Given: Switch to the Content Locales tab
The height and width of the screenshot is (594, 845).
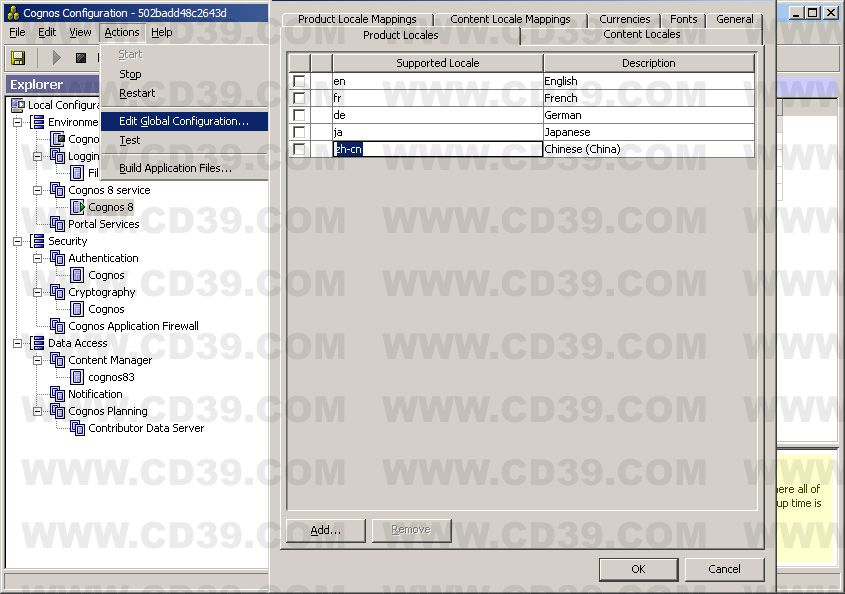Looking at the screenshot, I should click(641, 34).
